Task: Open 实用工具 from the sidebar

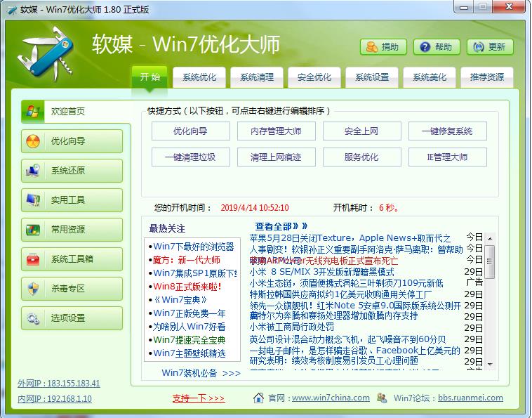Action: (72, 200)
